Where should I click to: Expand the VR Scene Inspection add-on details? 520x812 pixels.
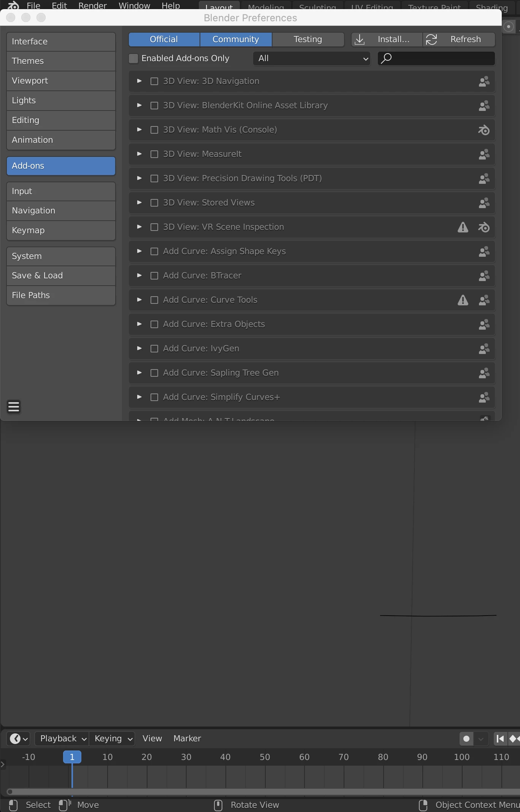[139, 227]
